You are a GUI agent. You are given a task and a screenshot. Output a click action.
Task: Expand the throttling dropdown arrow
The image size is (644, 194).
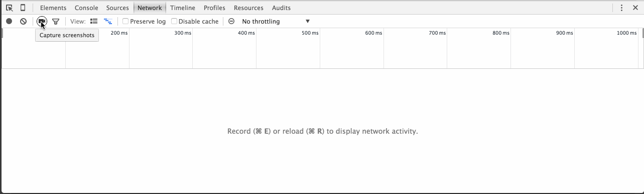click(308, 21)
